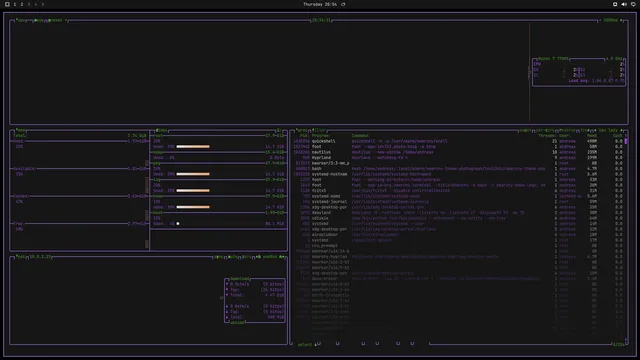Toggle per-core option in proc header
This screenshot has height=360, width=640.
(544, 130)
